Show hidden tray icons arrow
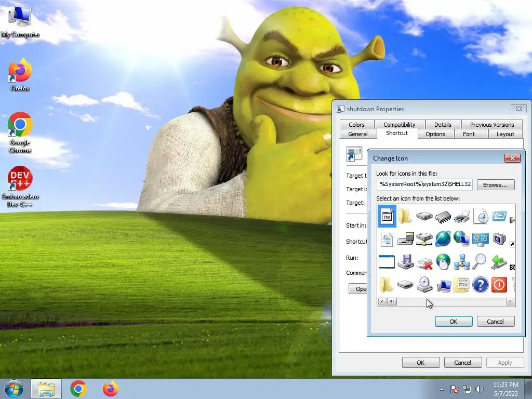Screen dimensions: 532x399 point(442,389)
